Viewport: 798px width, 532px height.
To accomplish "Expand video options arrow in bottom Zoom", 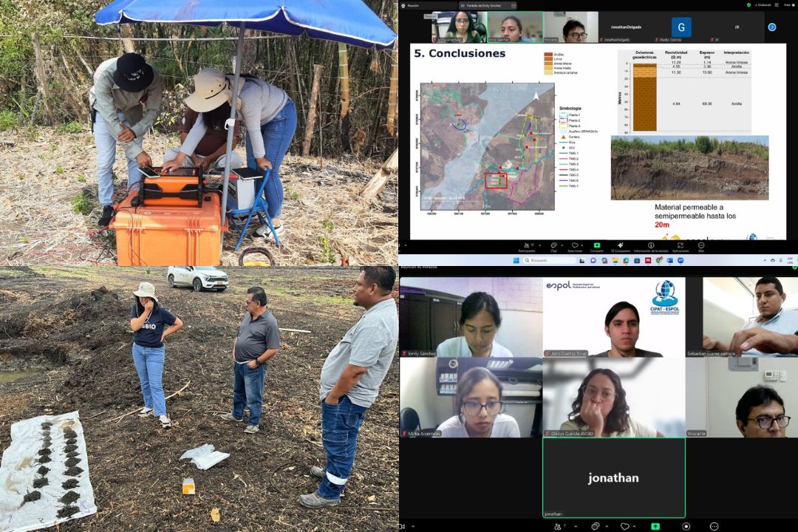I will click(x=413, y=526).
